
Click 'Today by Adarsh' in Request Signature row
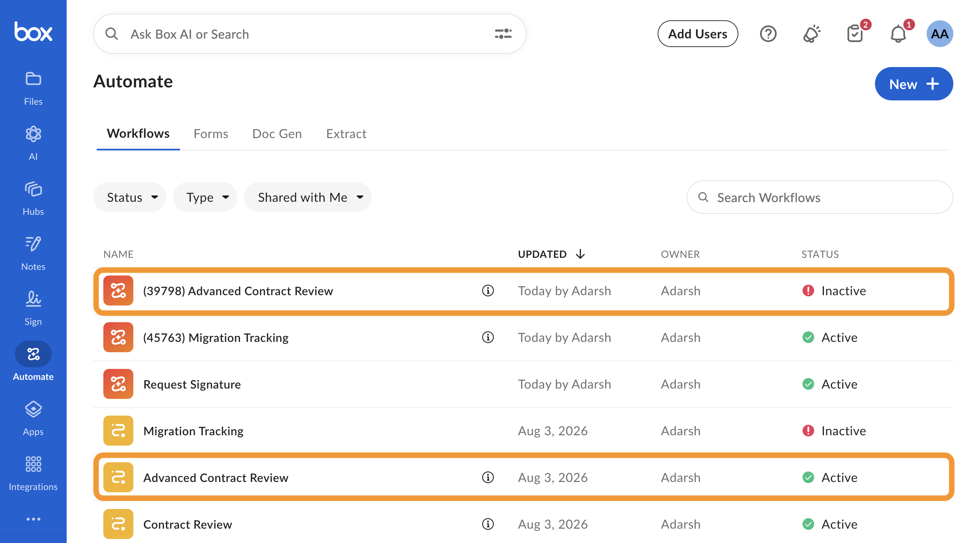coord(564,384)
